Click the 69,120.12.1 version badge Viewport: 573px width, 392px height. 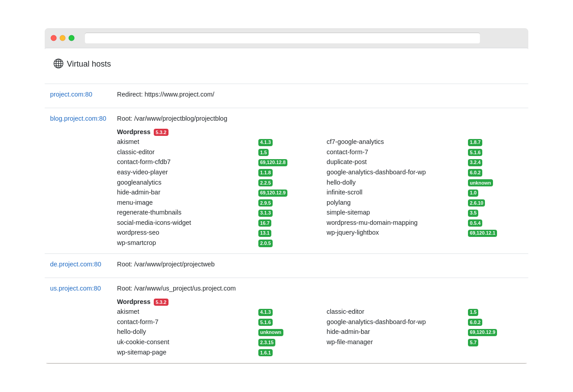[482, 233]
